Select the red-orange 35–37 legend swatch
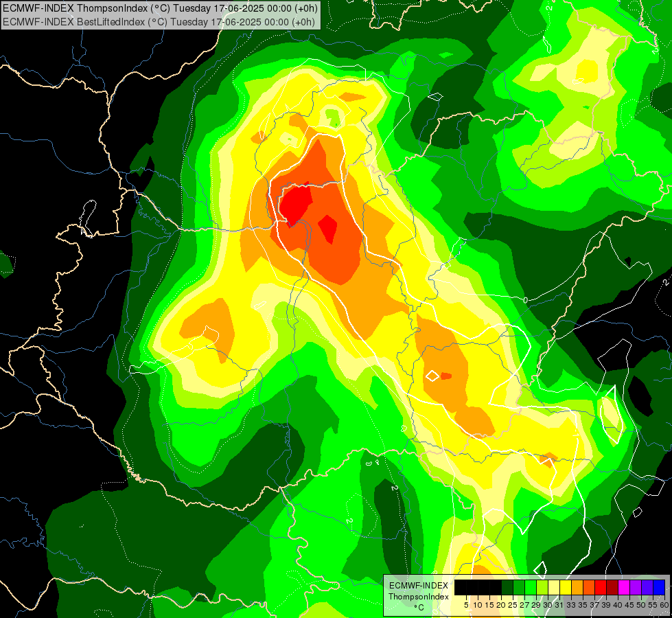The width and height of the screenshot is (672, 618). 589,587
